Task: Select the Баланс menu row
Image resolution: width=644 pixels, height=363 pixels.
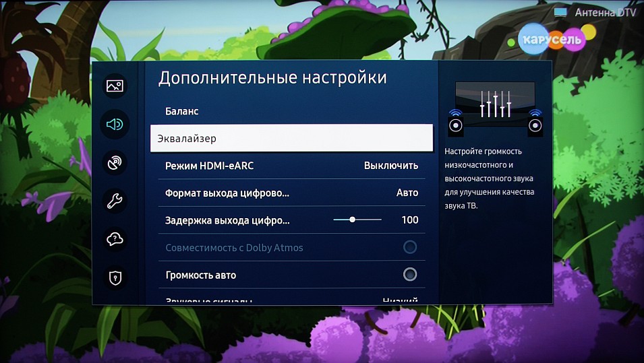Action: pyautogui.click(x=291, y=111)
